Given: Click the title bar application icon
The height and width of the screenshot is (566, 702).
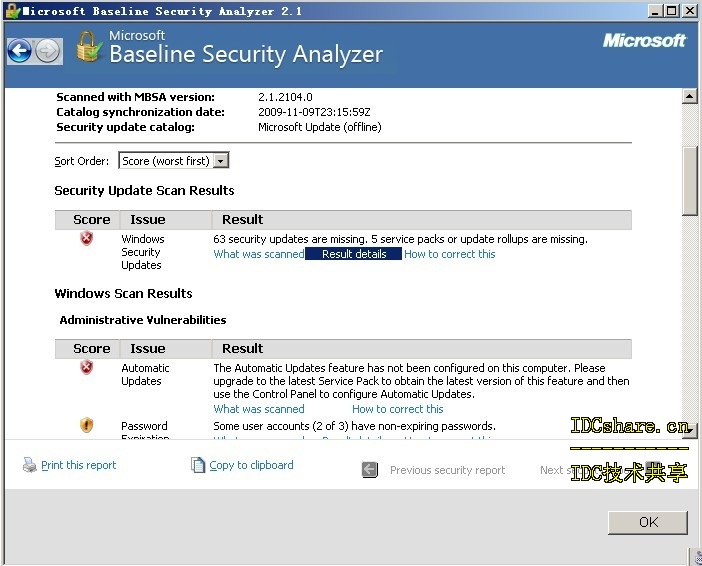Looking at the screenshot, I should [13, 11].
